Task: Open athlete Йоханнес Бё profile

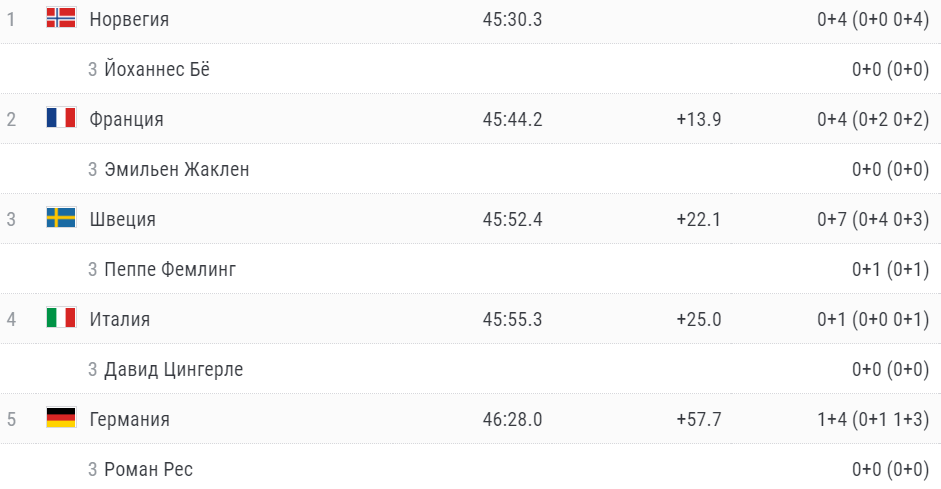Action: [157, 69]
